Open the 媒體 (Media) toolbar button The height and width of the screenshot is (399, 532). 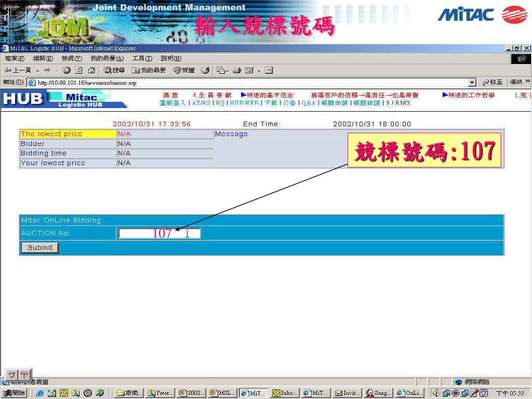pos(184,70)
